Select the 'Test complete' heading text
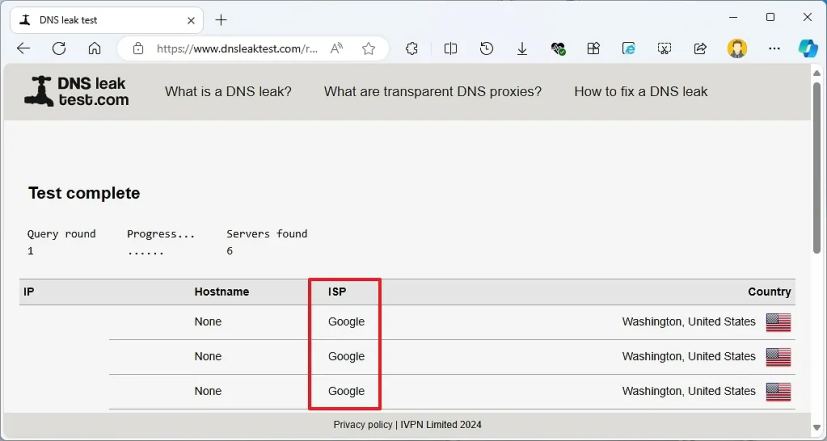 click(84, 193)
